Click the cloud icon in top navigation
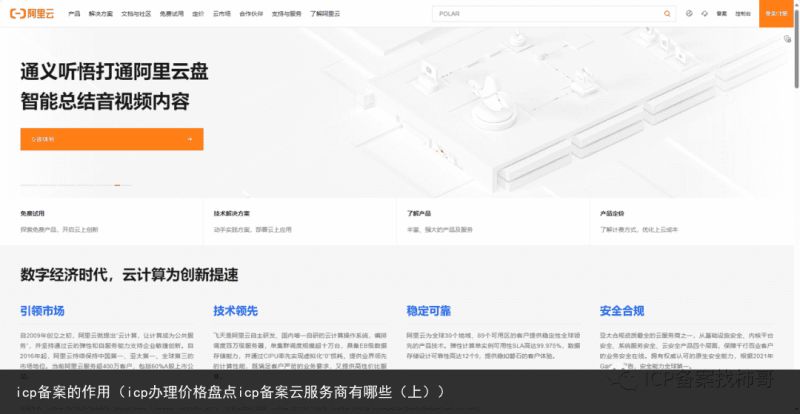Screen dimensions: 800x414 (705, 14)
